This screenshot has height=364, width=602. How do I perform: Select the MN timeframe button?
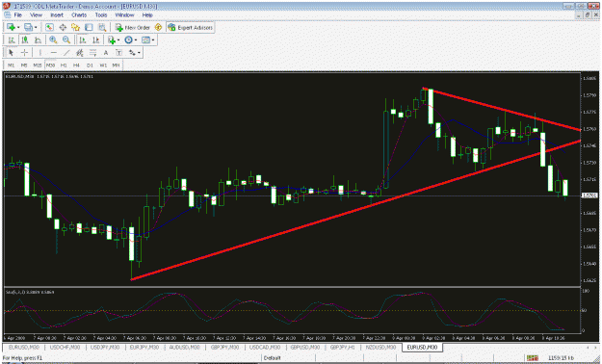[x=116, y=65]
